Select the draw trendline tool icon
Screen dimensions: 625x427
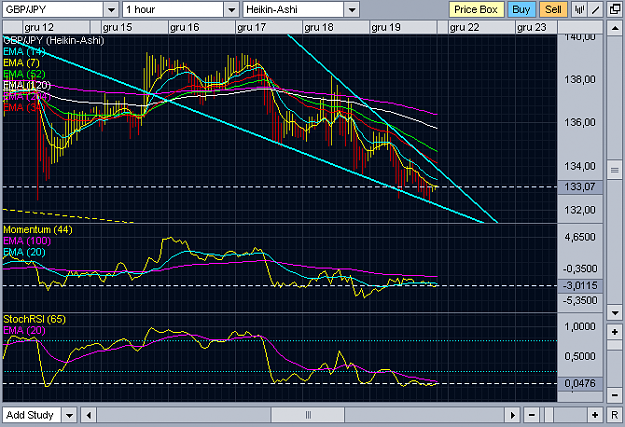pyautogui.click(x=596, y=10)
